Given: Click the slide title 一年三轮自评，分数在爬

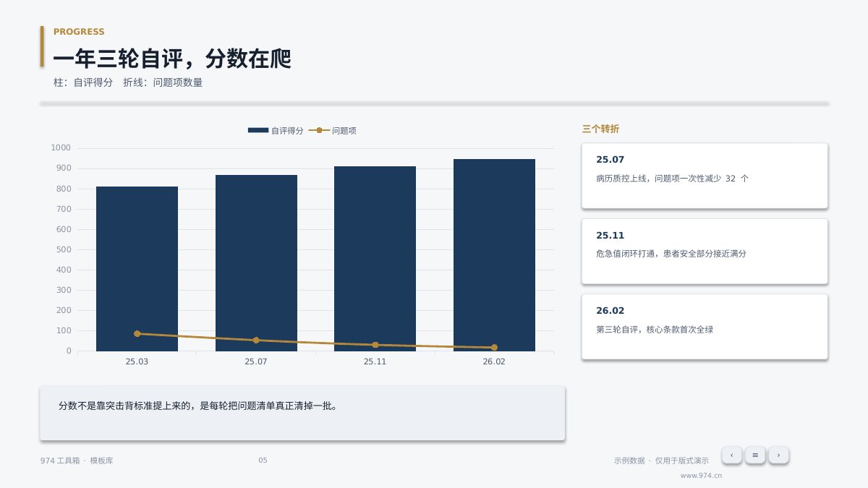Looking at the screenshot, I should click(172, 59).
